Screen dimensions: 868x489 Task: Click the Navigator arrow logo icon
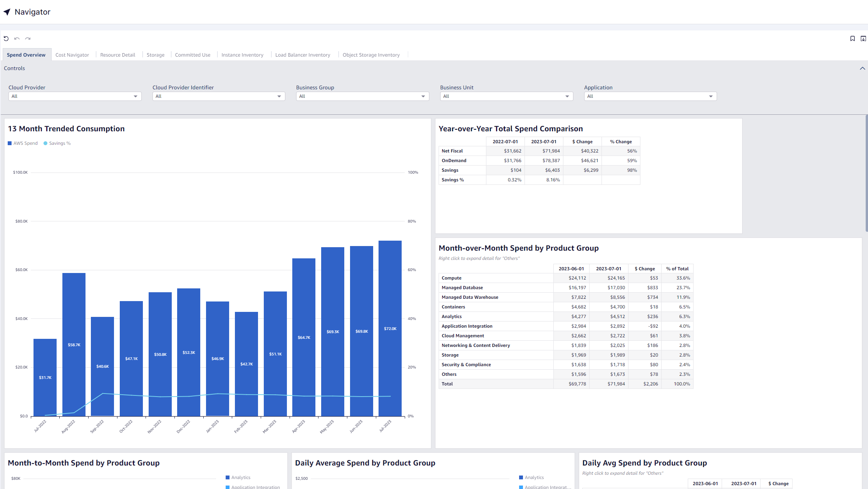click(x=7, y=12)
